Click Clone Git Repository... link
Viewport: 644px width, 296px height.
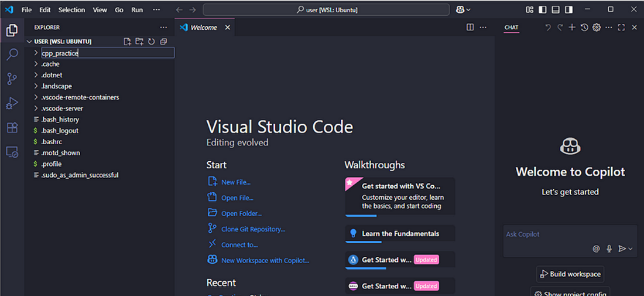[253, 229]
